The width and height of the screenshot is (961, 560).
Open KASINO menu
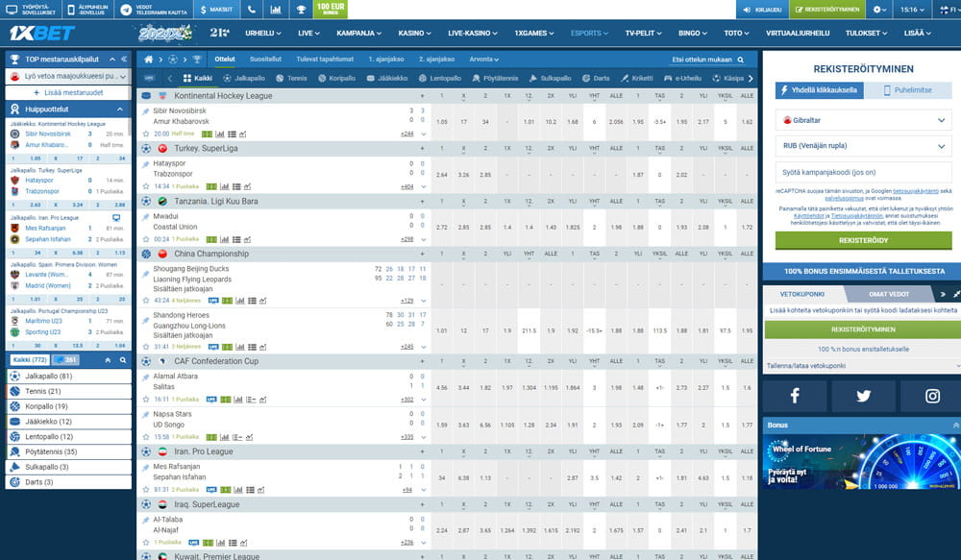[414, 33]
